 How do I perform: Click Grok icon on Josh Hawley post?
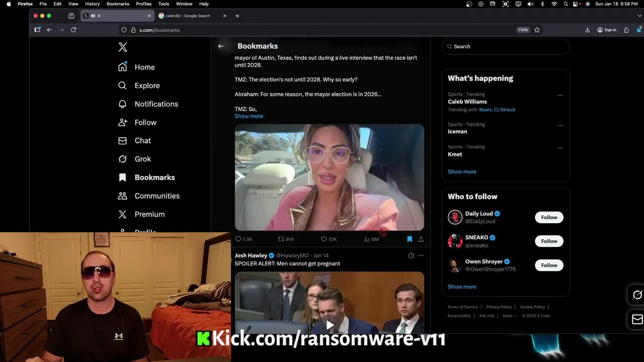411,255
